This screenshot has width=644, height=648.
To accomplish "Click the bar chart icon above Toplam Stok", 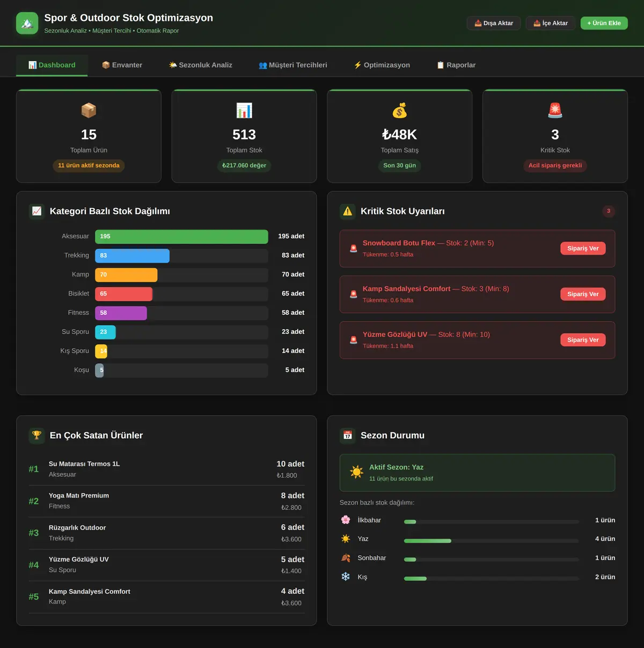I will point(244,111).
